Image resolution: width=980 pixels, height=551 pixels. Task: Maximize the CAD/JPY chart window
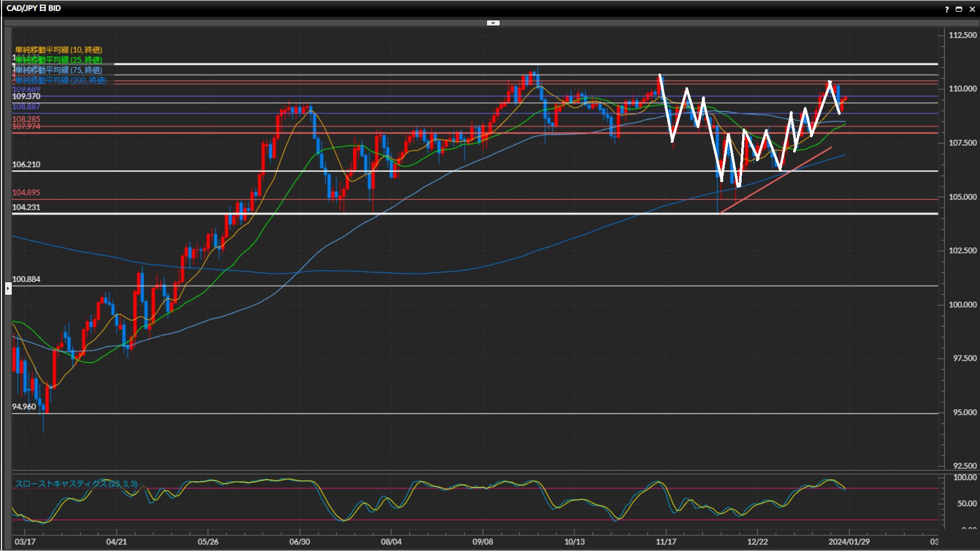[x=959, y=9]
